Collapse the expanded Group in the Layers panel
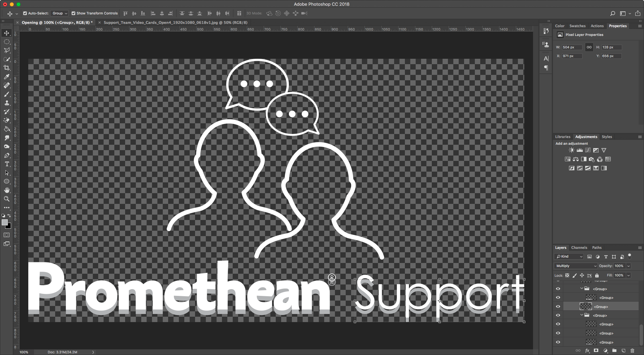The width and height of the screenshot is (644, 355). click(x=581, y=289)
